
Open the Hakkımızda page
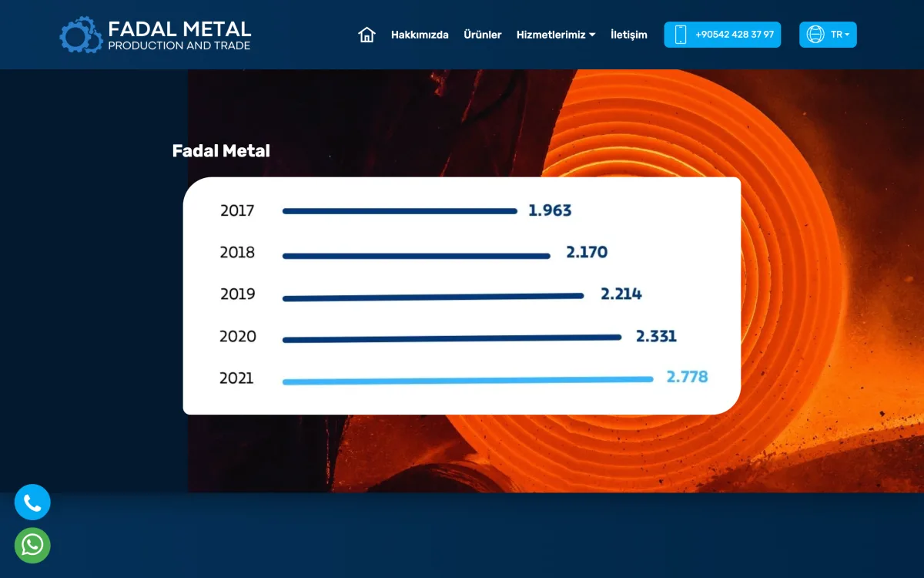click(420, 35)
